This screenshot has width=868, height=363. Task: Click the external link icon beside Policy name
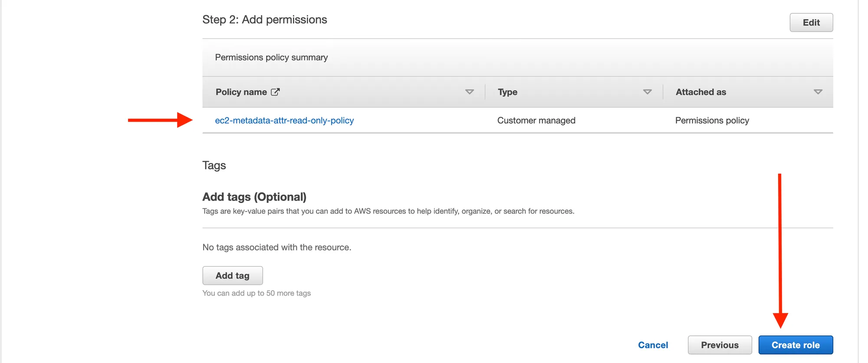tap(275, 92)
